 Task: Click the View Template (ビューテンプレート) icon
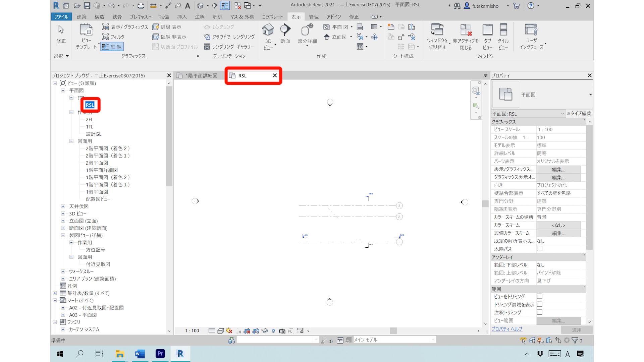[86, 30]
